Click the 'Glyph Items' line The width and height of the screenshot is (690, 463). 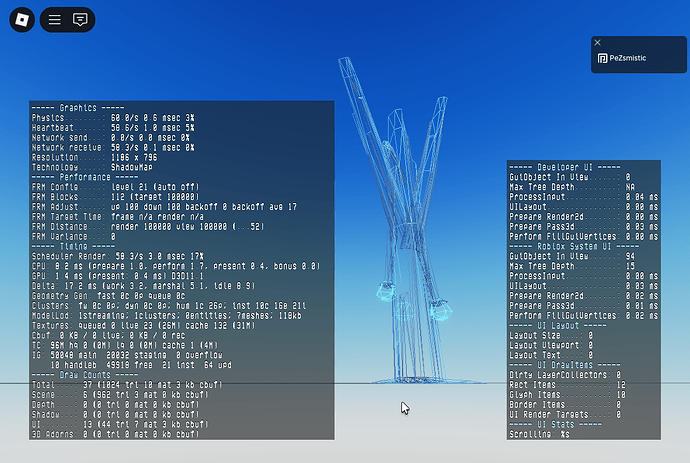[x=567, y=395]
